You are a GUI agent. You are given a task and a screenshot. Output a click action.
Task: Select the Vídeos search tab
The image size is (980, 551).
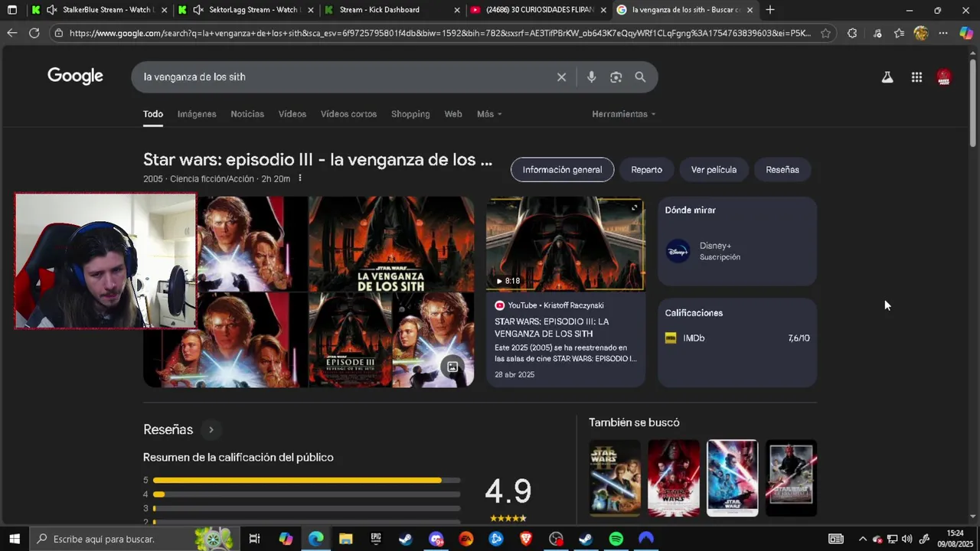tap(292, 114)
